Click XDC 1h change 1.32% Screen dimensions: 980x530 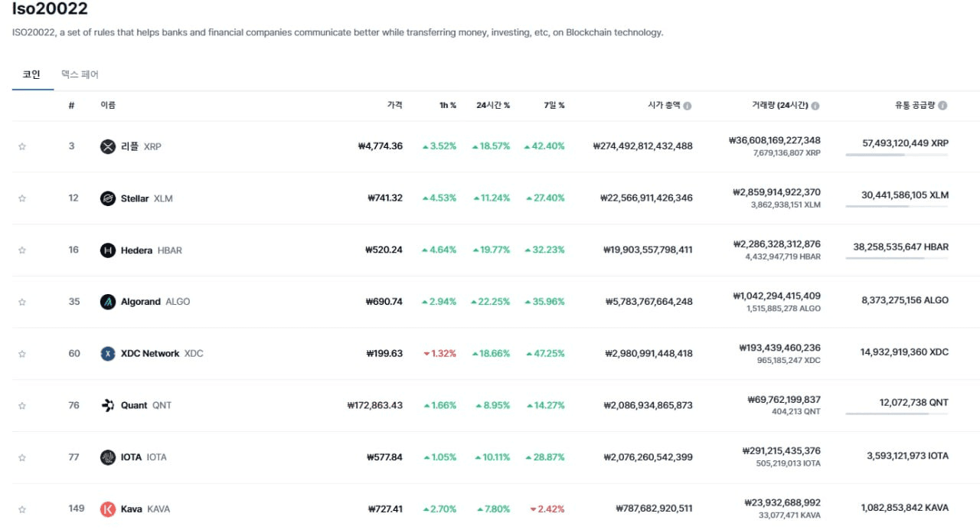[439, 354]
